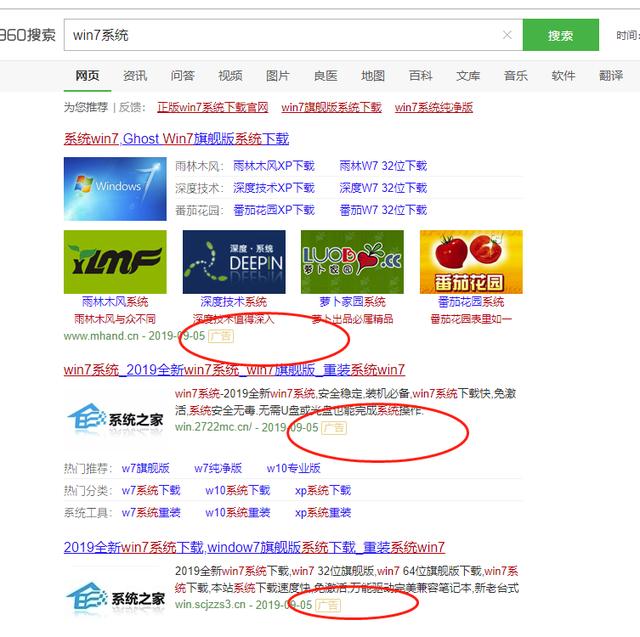Open 深度技术XP下载 link
The height and width of the screenshot is (637, 640).
tap(274, 188)
